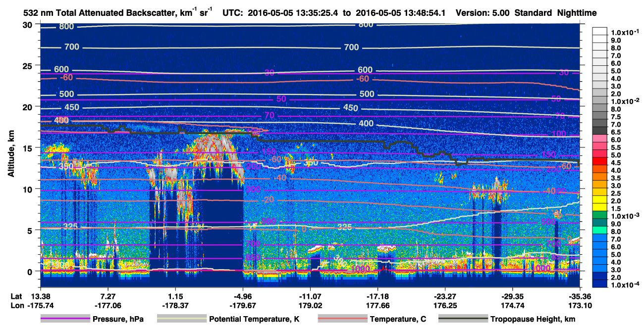Click the 6.5 colorbar label
The height and width of the screenshot is (330, 644).
pyautogui.click(x=616, y=132)
